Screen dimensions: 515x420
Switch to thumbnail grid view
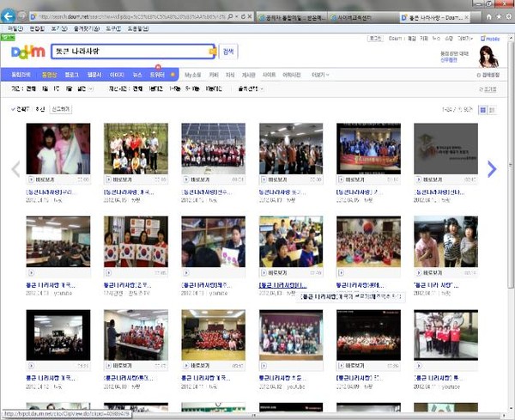[482, 110]
